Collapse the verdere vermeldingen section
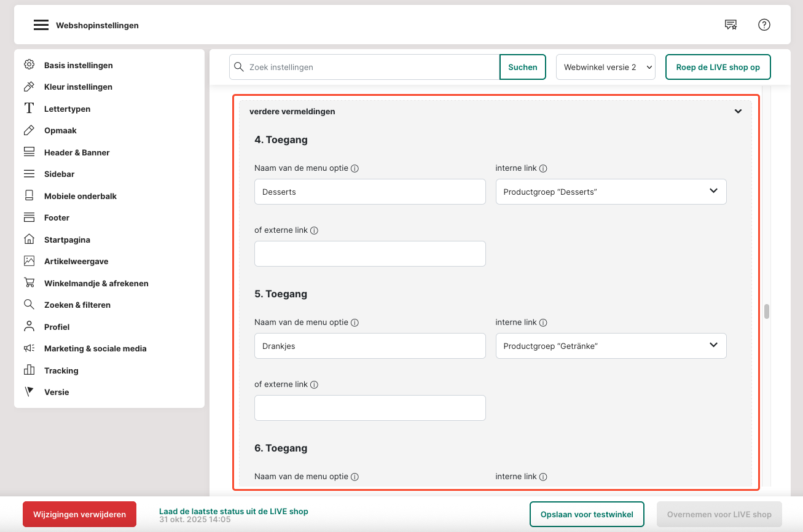803x532 pixels. pyautogui.click(x=738, y=112)
